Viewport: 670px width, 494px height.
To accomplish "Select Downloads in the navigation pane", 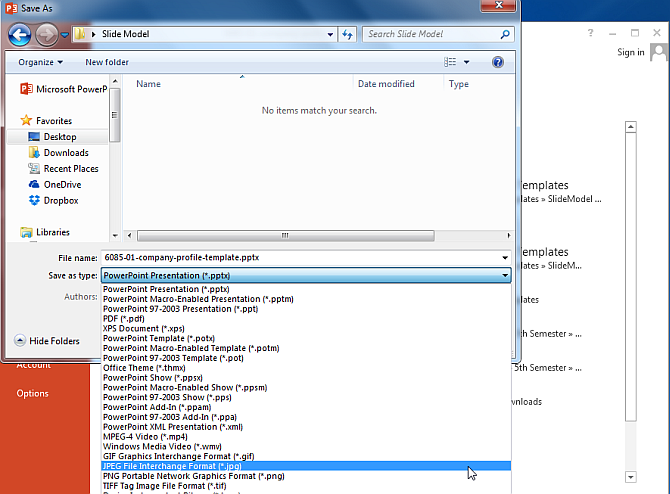I will tap(59, 153).
